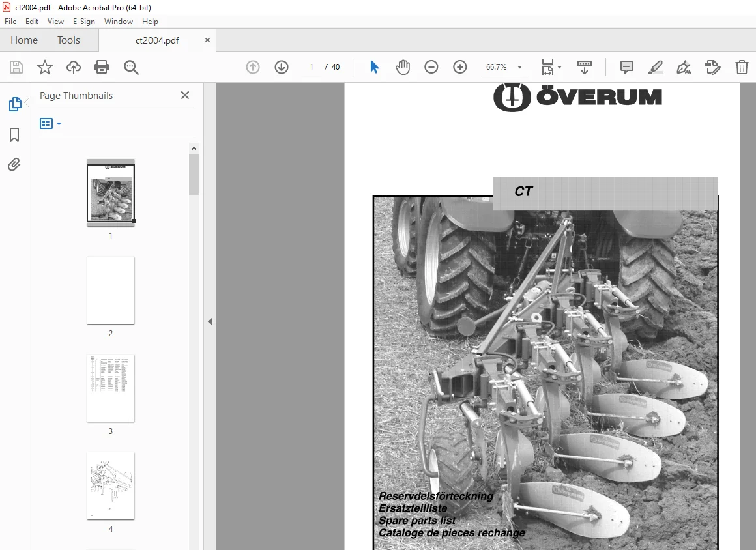The image size is (756, 550).
Task: Activate the Hand pan tool
Action: coord(403,67)
